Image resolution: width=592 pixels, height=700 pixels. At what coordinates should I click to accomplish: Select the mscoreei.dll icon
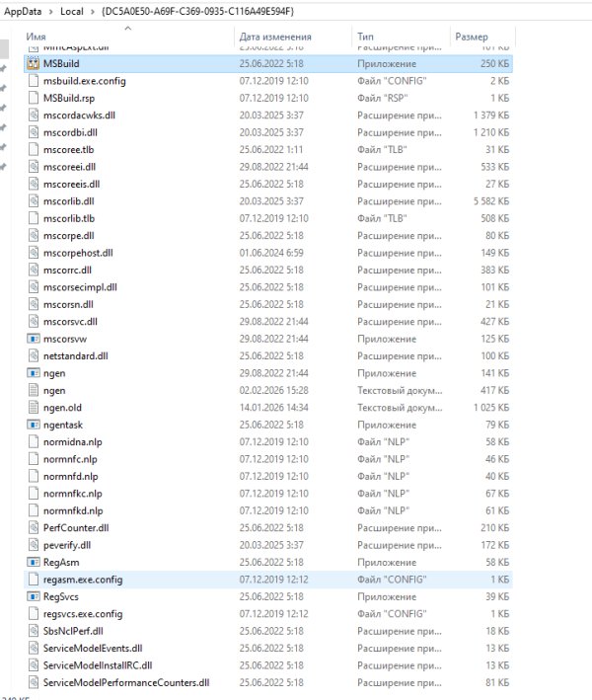[x=34, y=167]
